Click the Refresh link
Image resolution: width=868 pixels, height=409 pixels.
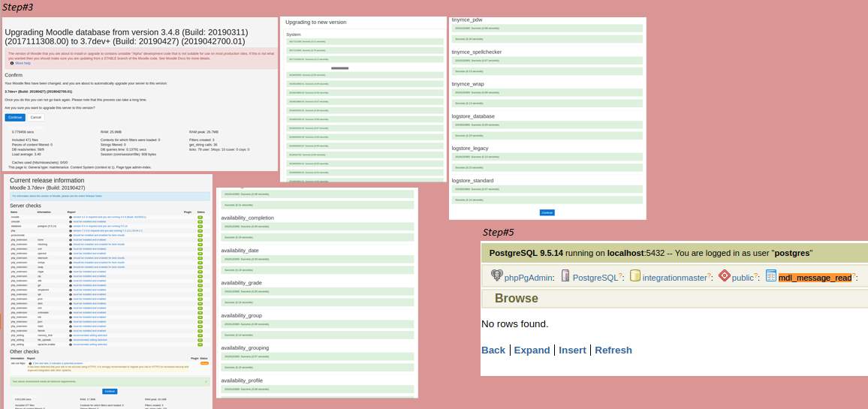click(613, 350)
